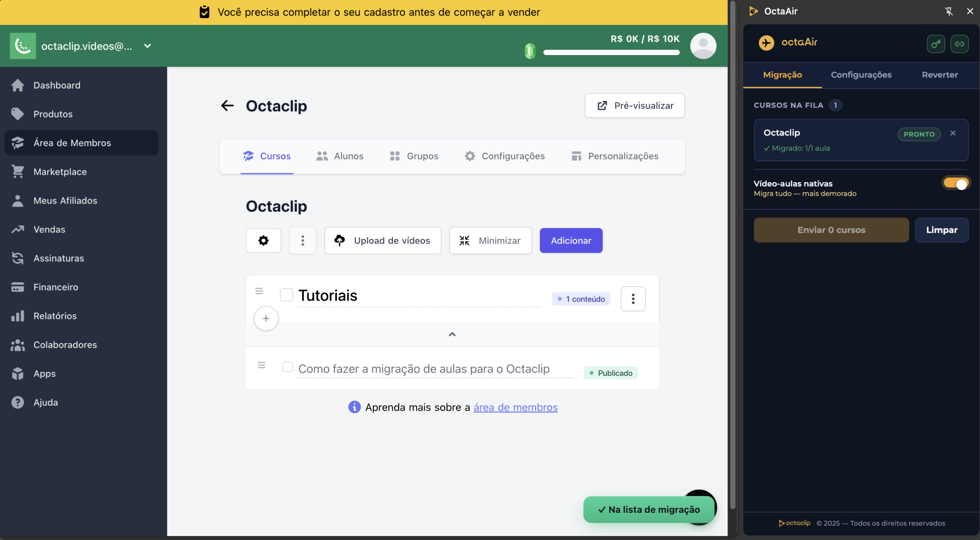This screenshot has width=980, height=540.
Task: Collapse the Tutoriais module with chevron
Action: (x=452, y=334)
